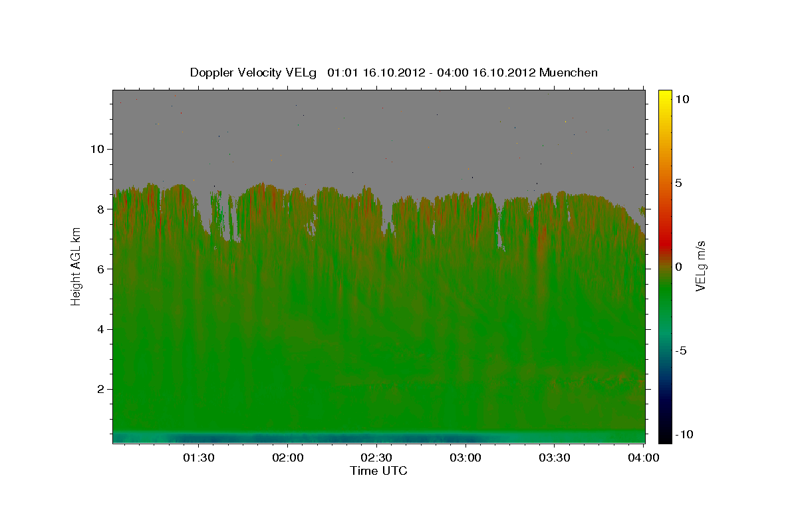
Task: Click the 01:30 time axis label
Action: click(198, 458)
